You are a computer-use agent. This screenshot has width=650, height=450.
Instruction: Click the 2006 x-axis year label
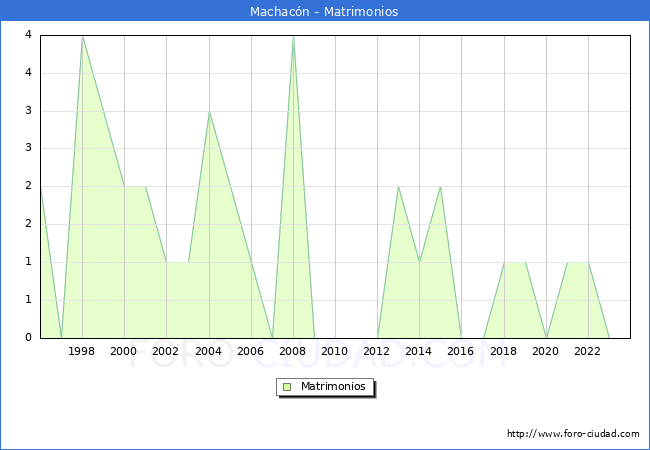point(251,351)
